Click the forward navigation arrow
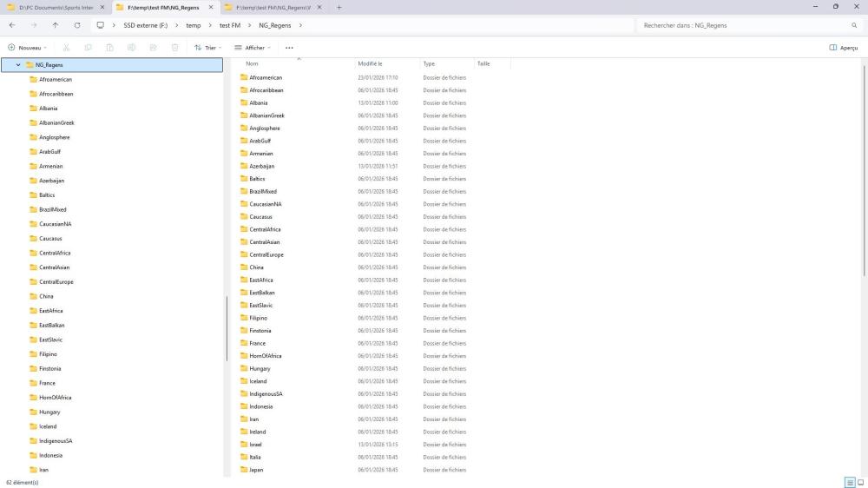This screenshot has width=868, height=488. [34, 25]
